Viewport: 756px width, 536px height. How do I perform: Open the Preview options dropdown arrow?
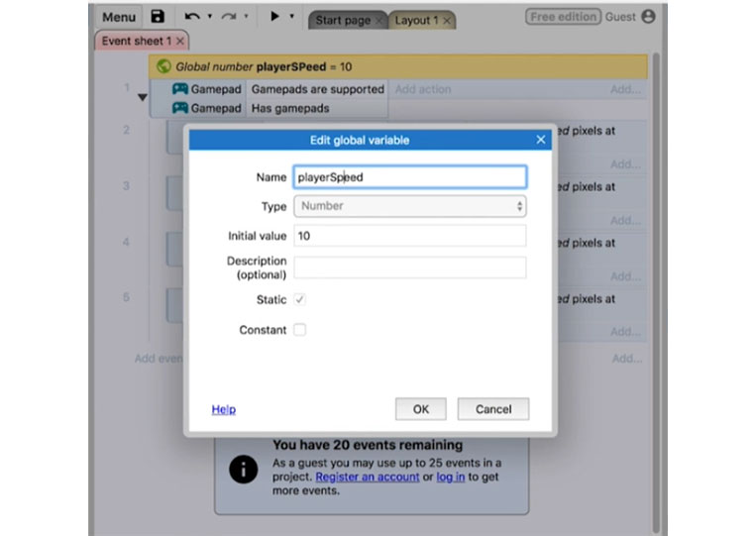point(291,17)
